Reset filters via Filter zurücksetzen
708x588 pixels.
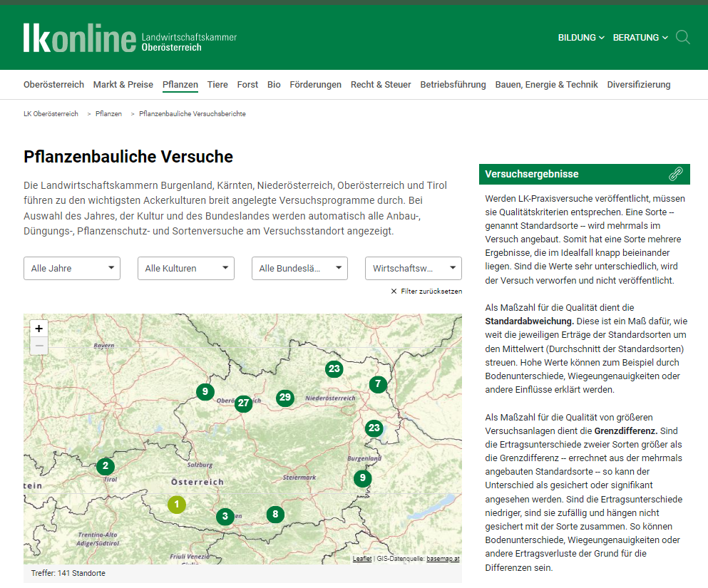click(x=426, y=292)
